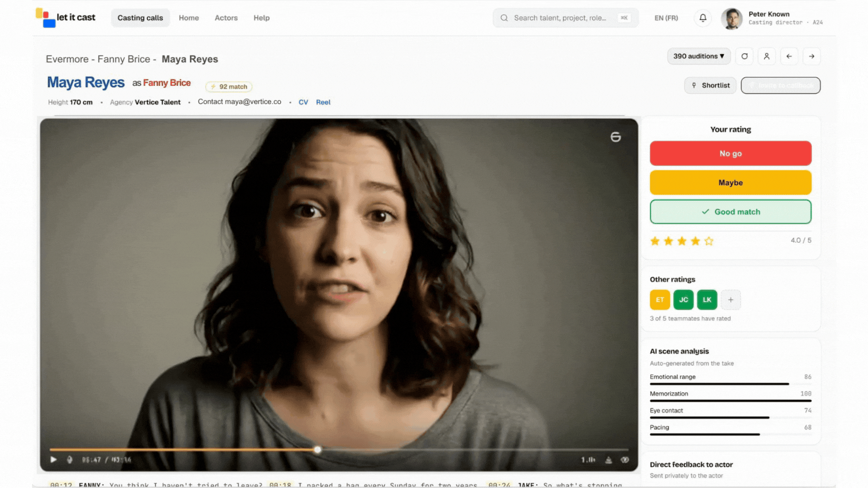The height and width of the screenshot is (488, 868).
Task: Set rating to the first star
Action: click(655, 241)
